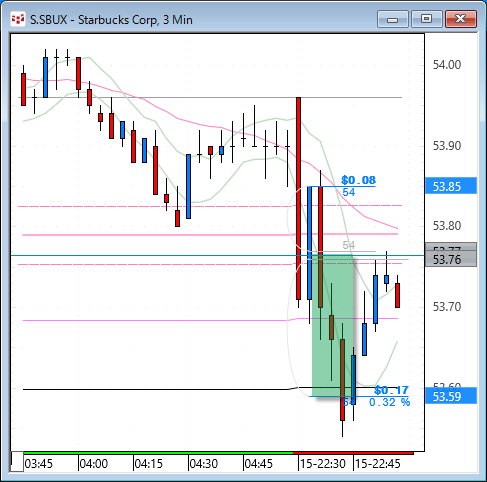Minimize the S.SBUX chart window
Image resolution: width=487 pixels, height=482 pixels.
click(x=393, y=19)
